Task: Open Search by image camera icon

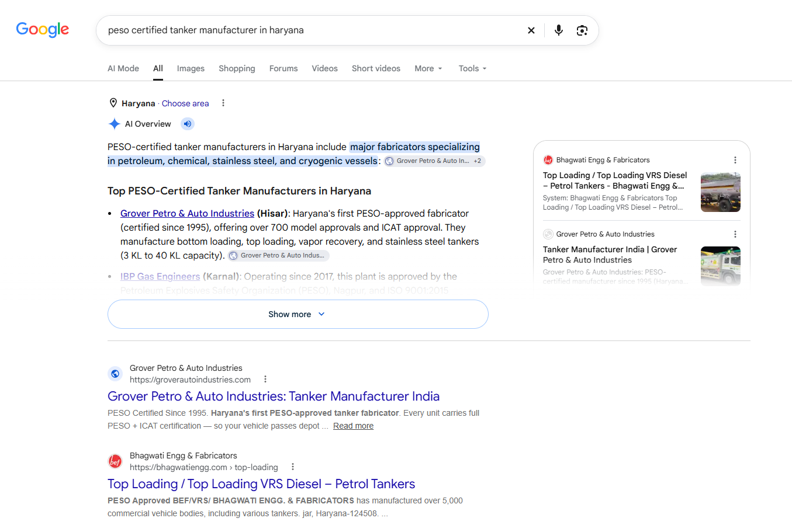Action: tap(582, 30)
